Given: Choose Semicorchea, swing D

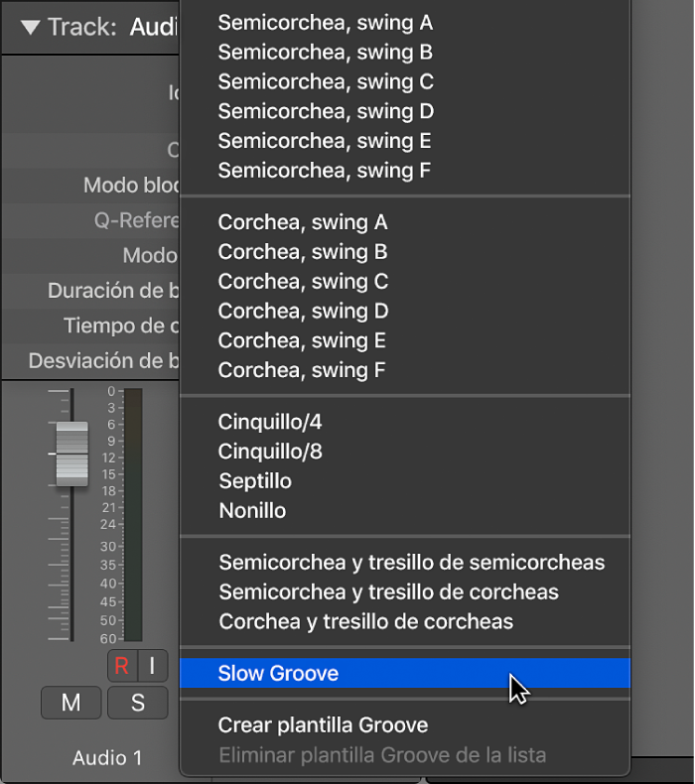Looking at the screenshot, I should 326,111.
